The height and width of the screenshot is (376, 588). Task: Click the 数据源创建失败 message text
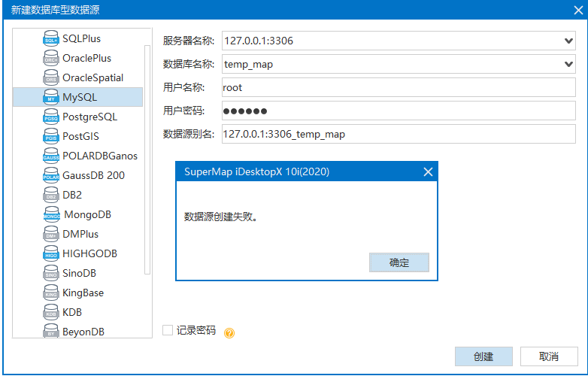(x=221, y=217)
